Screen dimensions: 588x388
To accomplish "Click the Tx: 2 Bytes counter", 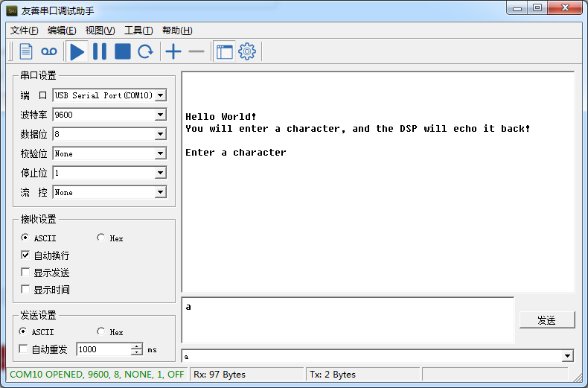I will point(332,375).
